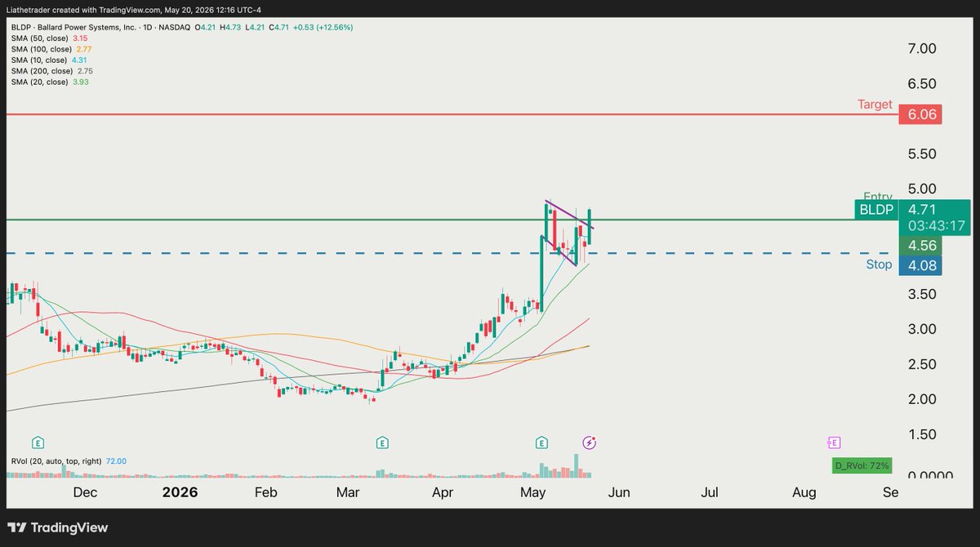Click the purple upcoming earnings marker in July
The height and width of the screenshot is (547, 980).
point(834,442)
